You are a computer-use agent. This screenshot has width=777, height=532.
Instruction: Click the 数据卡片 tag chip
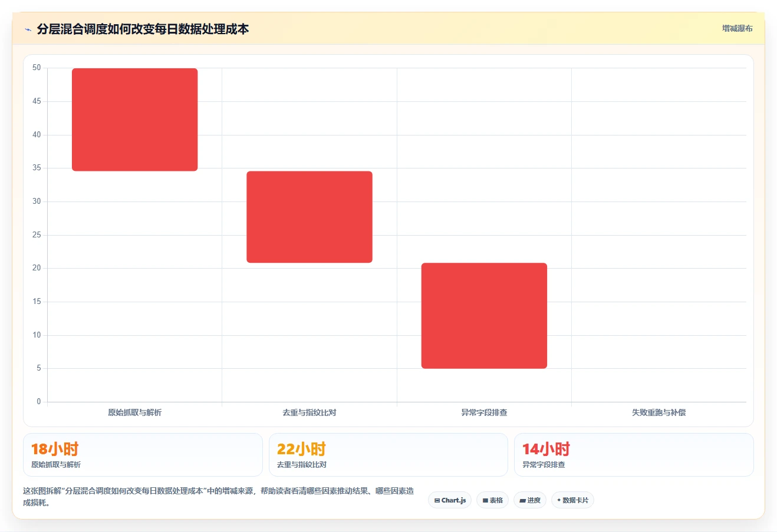(572, 500)
